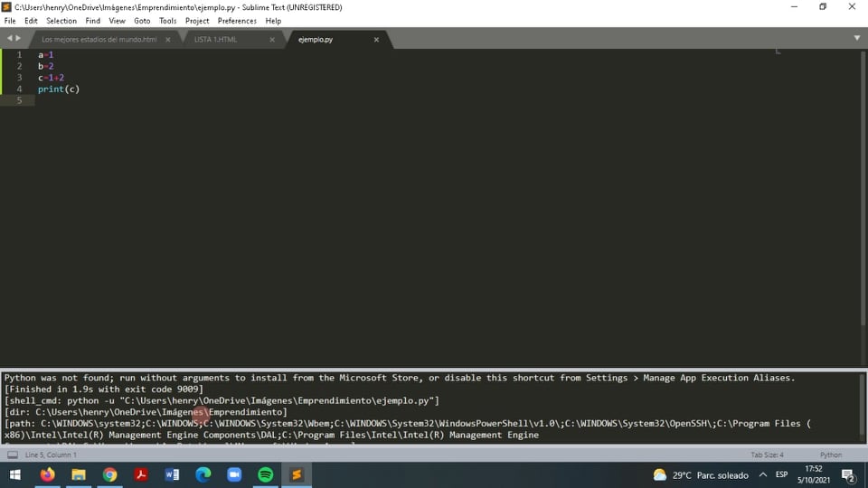
Task: Close the LISTA 1.HTML tab
Action: pos(274,40)
